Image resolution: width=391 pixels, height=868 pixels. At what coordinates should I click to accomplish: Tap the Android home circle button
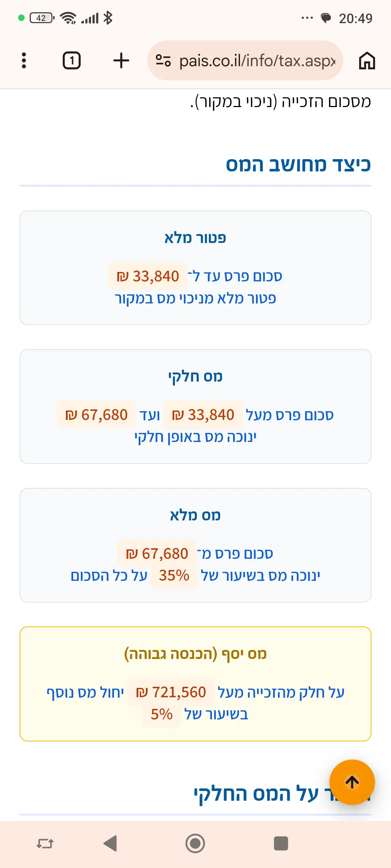[x=195, y=843]
